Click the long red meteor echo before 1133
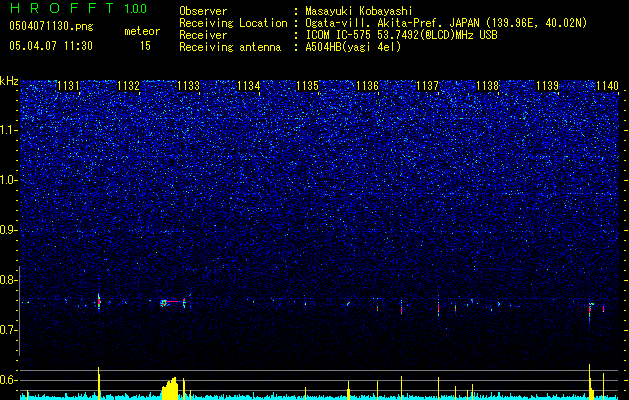629x400 pixels. coord(173,301)
